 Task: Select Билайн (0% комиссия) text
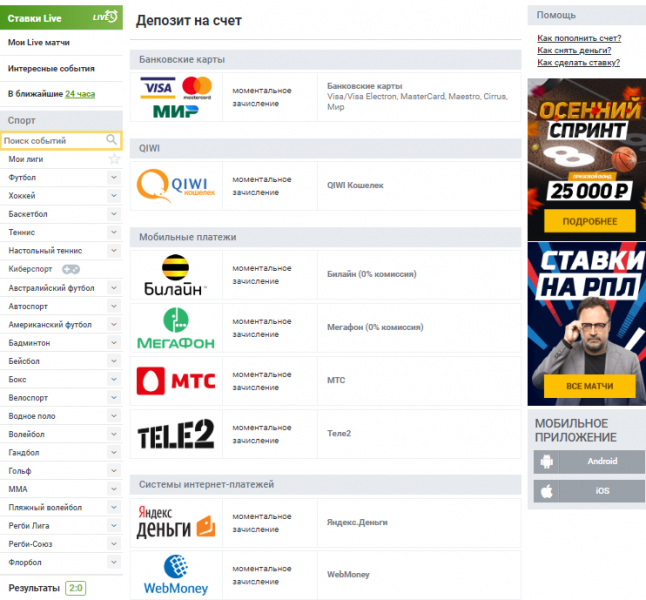click(x=372, y=274)
